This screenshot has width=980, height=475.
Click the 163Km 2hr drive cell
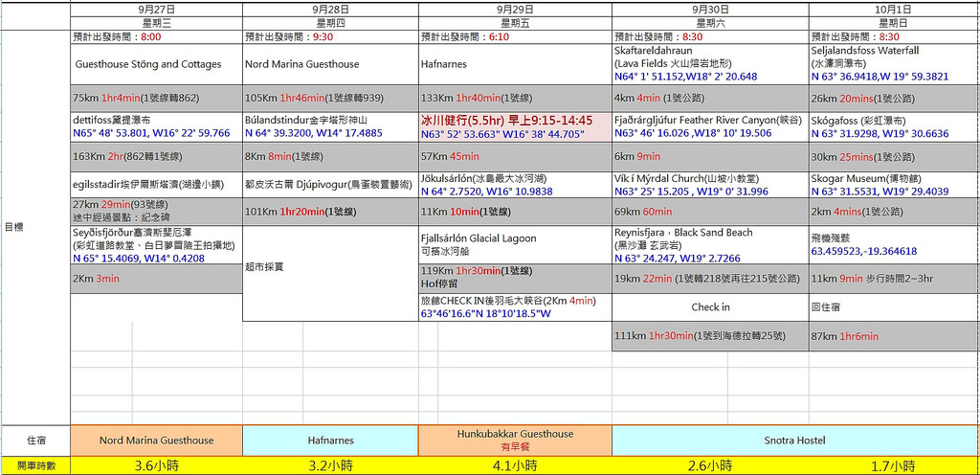tap(156, 157)
